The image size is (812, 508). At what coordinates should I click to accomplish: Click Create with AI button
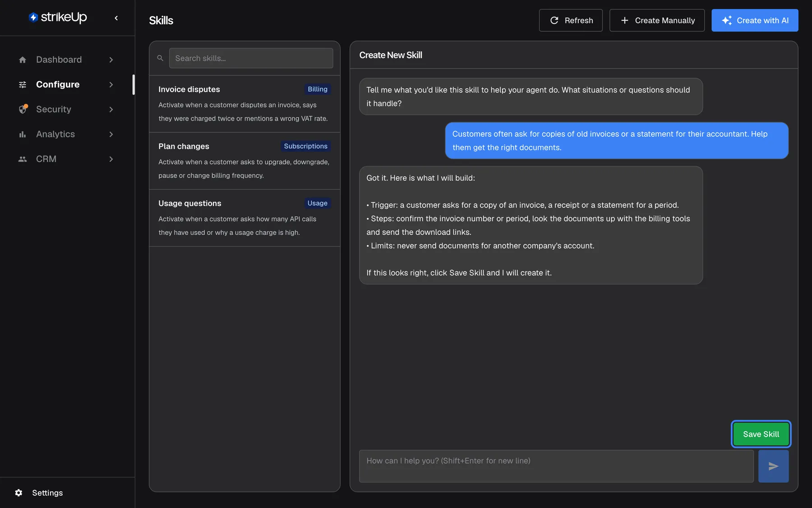pos(755,20)
